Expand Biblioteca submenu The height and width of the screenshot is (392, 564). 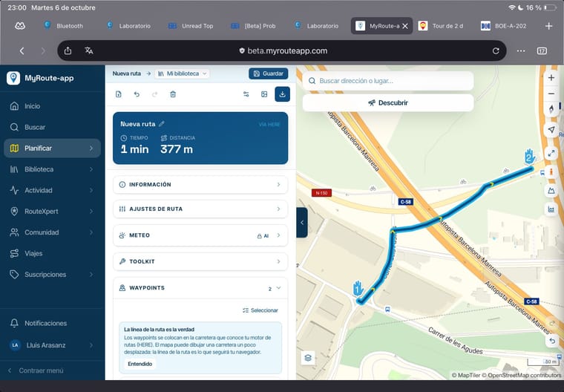point(91,169)
